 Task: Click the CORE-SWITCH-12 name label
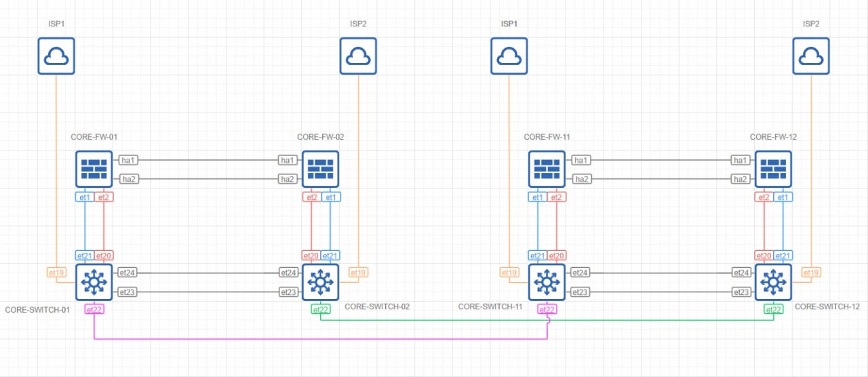tap(827, 306)
